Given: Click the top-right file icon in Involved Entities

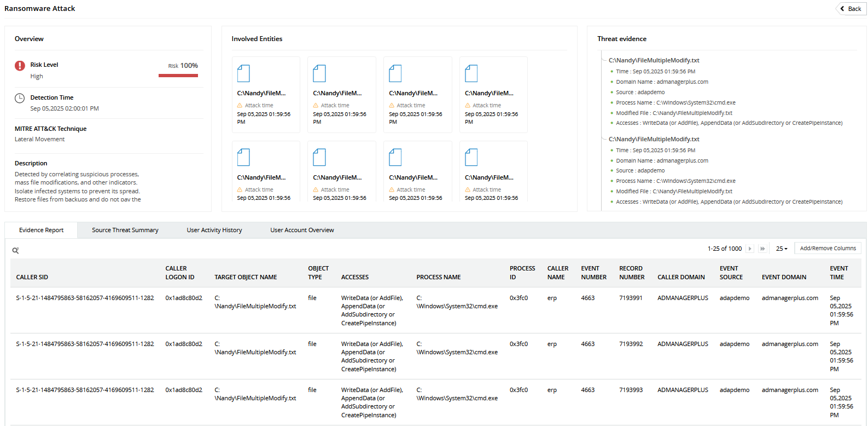Looking at the screenshot, I should click(471, 73).
